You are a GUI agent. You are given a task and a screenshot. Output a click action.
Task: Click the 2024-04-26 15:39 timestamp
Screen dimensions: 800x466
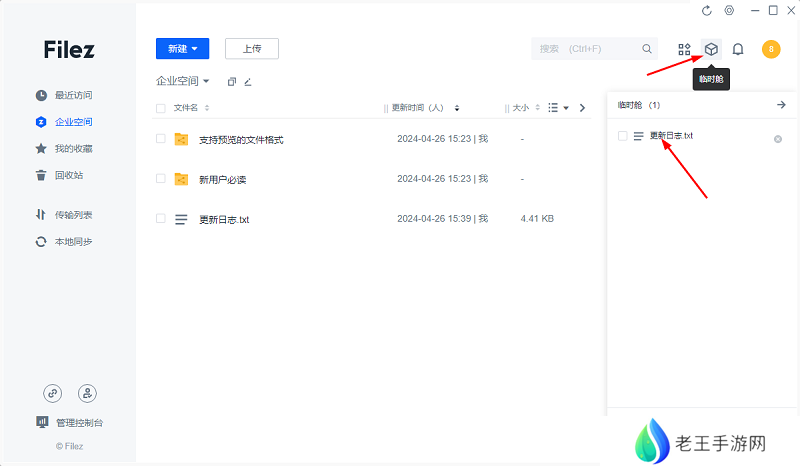[x=434, y=218]
